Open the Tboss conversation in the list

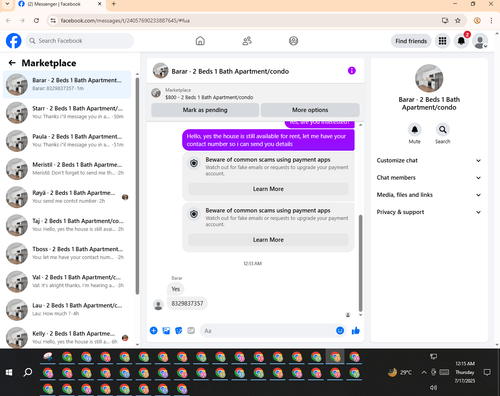click(67, 253)
